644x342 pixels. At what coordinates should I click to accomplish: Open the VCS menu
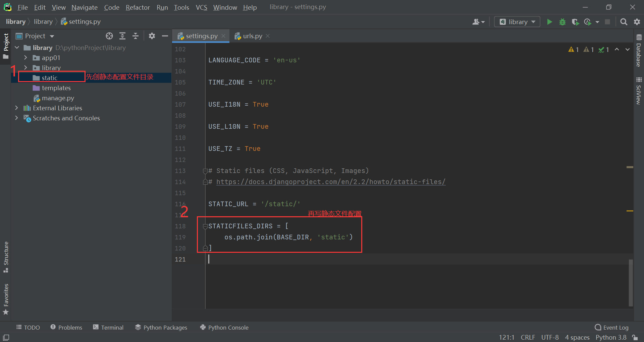pyautogui.click(x=202, y=7)
